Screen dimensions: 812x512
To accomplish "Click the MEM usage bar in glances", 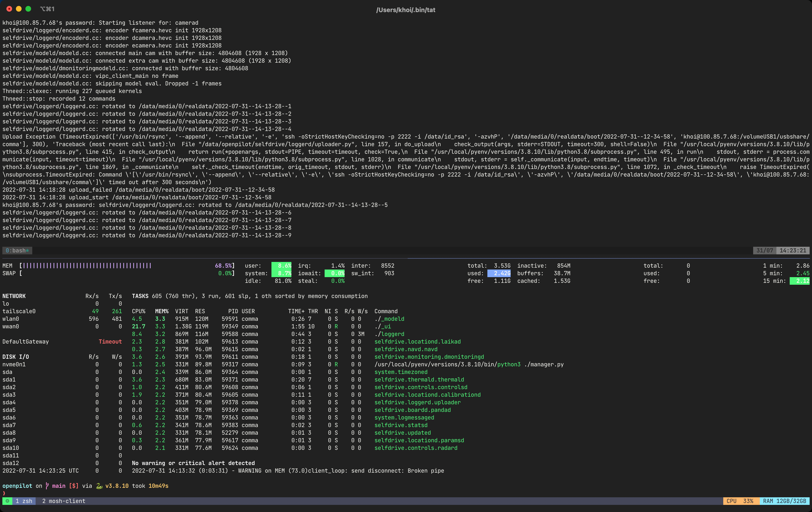I will pos(87,265).
